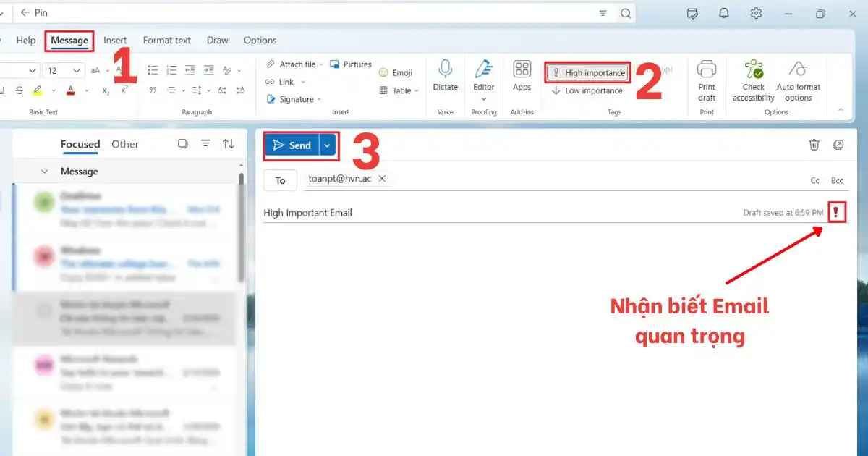Show Other inbox
This screenshot has width=868, height=456.
[125, 144]
